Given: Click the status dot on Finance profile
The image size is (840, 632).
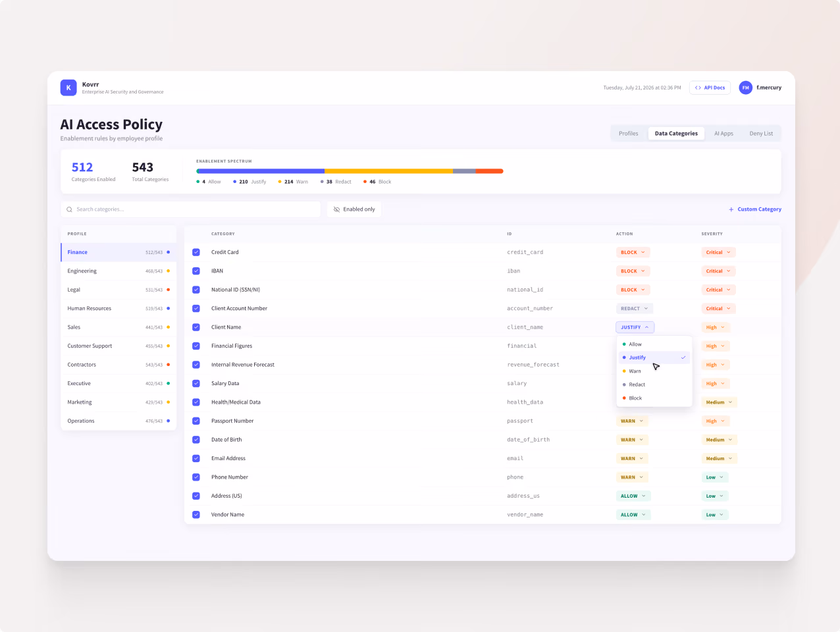Looking at the screenshot, I should point(168,252).
